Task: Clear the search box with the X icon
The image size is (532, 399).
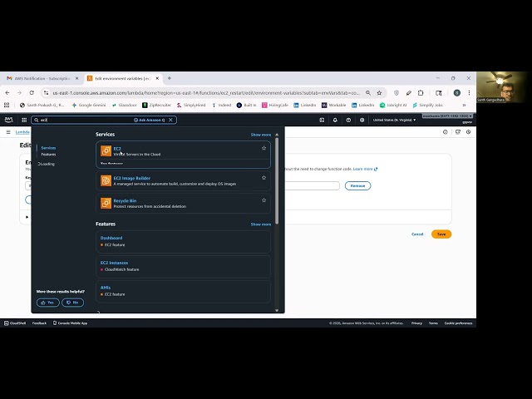Action: (x=170, y=120)
